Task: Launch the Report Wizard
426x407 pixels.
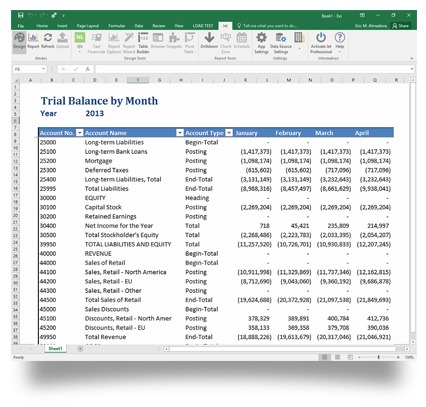Action: coord(129,43)
